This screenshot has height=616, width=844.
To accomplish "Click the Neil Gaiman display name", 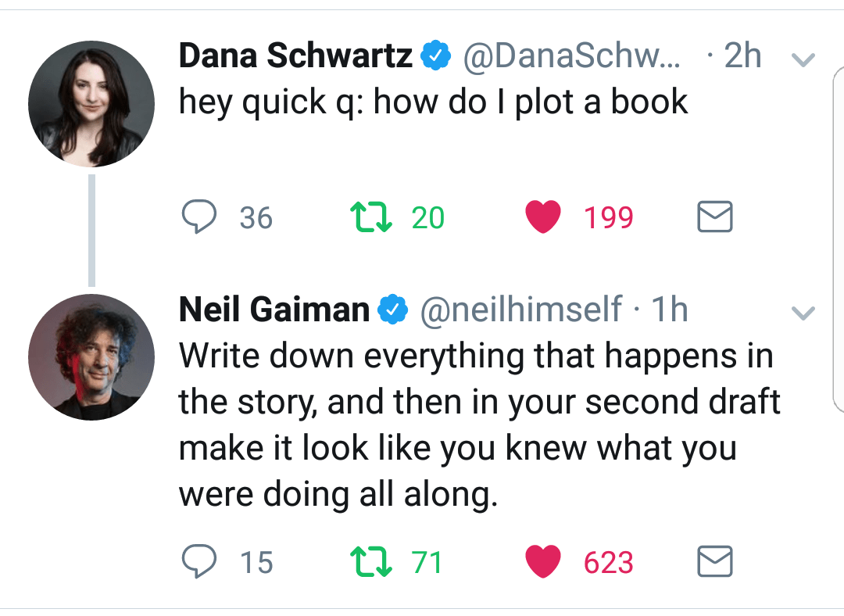I will (274, 310).
